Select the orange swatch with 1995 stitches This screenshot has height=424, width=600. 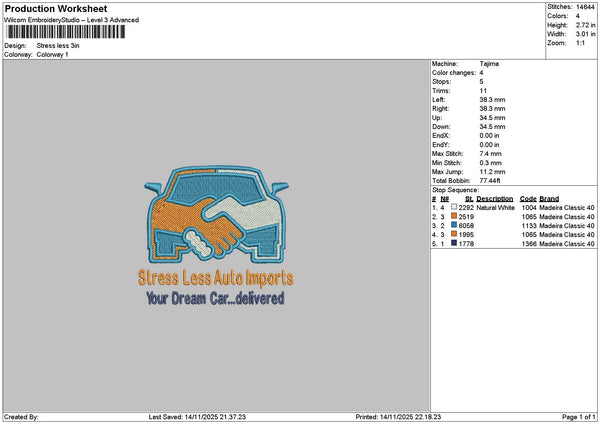455,235
